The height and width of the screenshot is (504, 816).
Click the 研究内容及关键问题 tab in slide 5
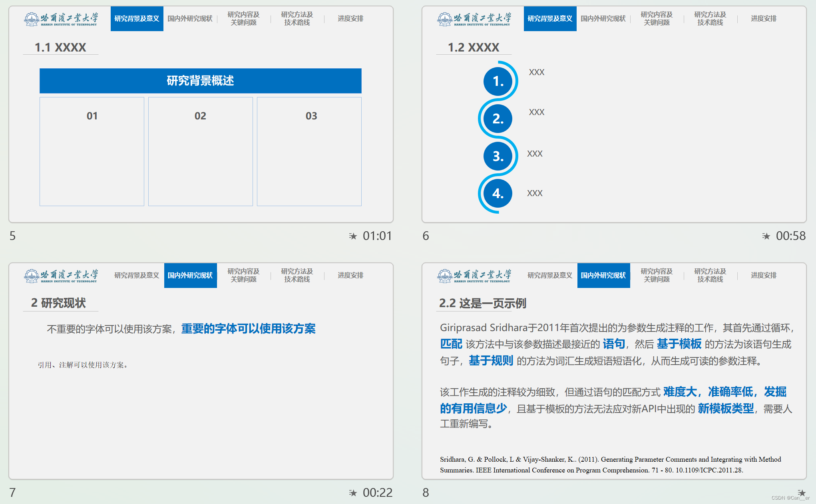tap(244, 19)
